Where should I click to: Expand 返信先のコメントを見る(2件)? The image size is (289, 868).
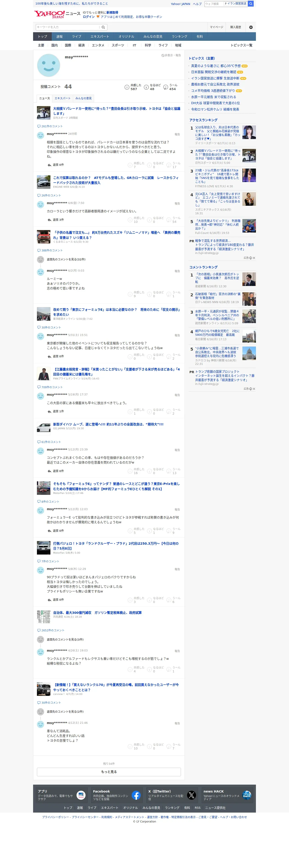pos(65,712)
